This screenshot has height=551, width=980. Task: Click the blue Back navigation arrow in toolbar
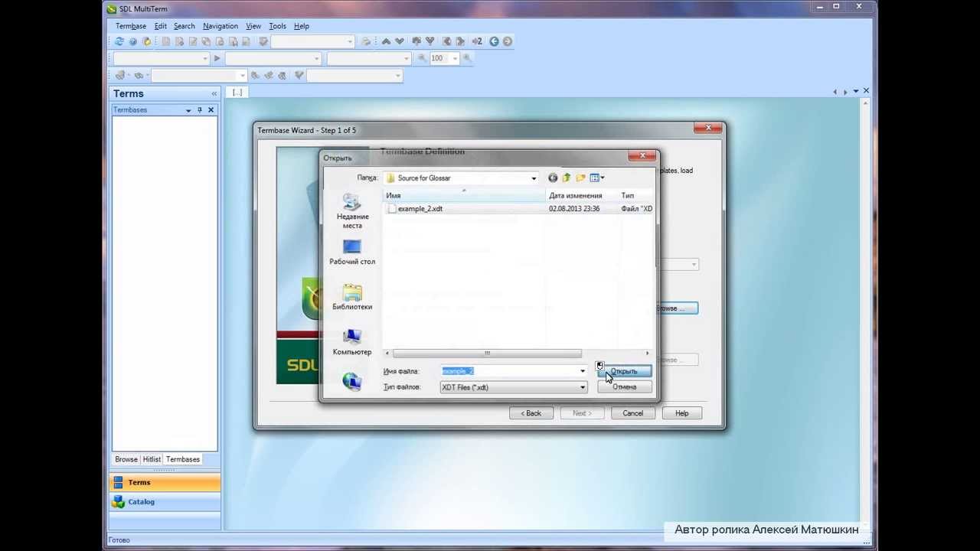(494, 41)
